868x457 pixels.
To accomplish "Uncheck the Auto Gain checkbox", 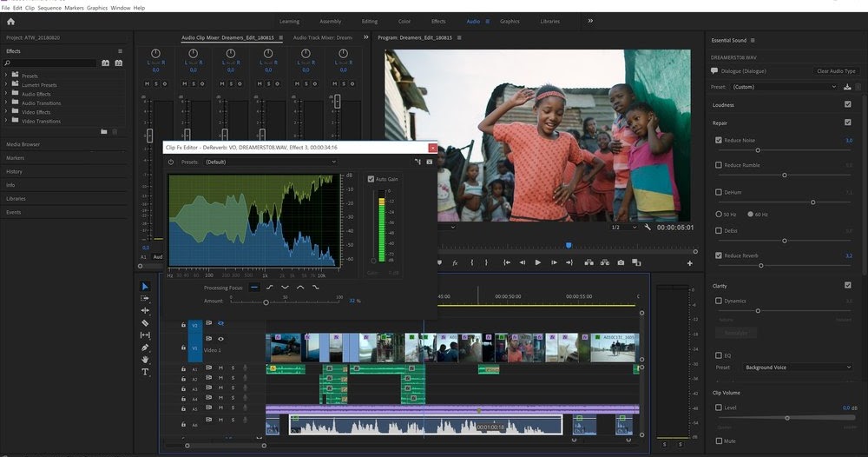I will pyautogui.click(x=372, y=179).
